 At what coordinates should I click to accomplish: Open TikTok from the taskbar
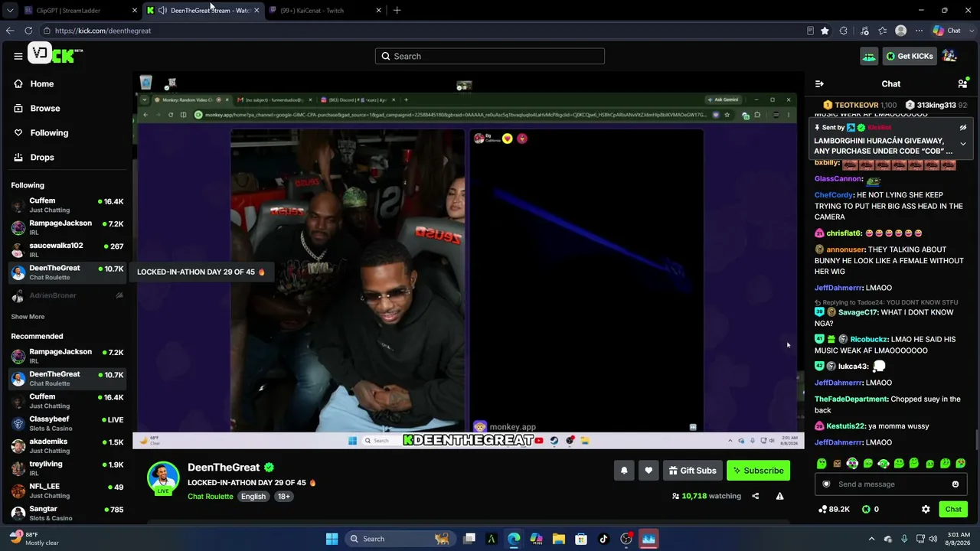coord(603,539)
